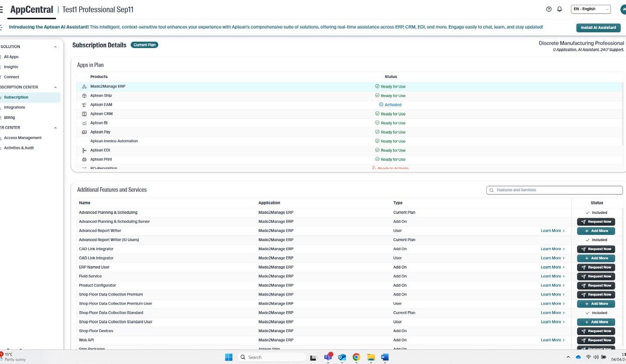Request Now for Field Service
This screenshot has width=626, height=364.
tap(596, 276)
